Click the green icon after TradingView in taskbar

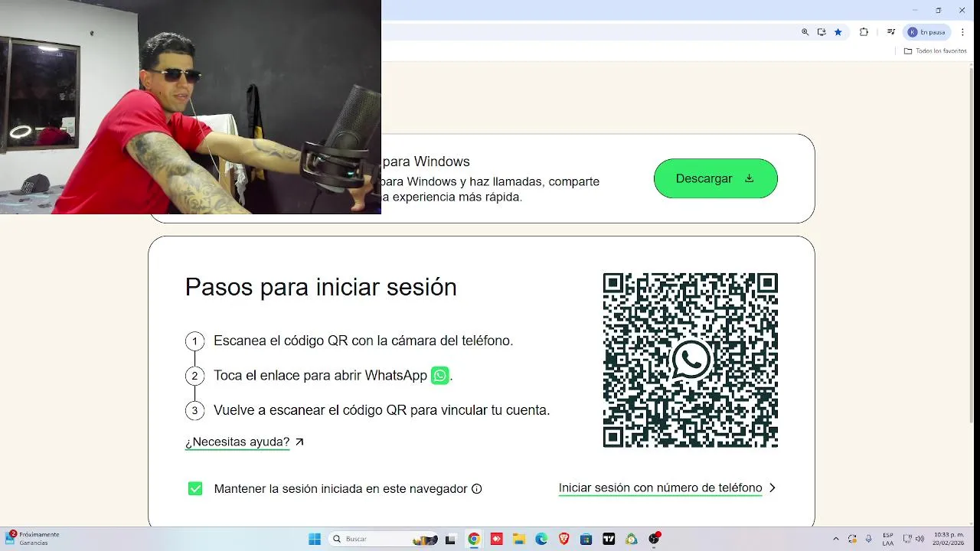tap(631, 539)
